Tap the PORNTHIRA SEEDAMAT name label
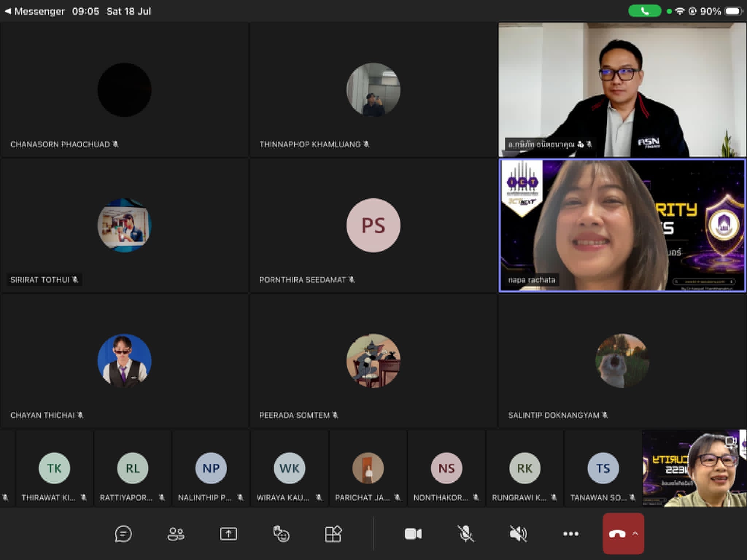The width and height of the screenshot is (747, 560). coord(302,280)
